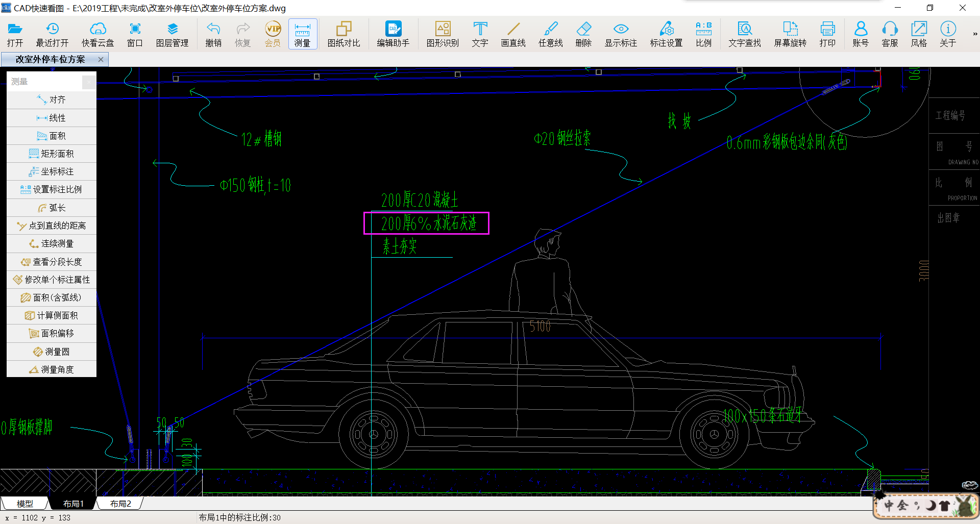
Task: Open the 关于 about dialog
Action: 948,35
